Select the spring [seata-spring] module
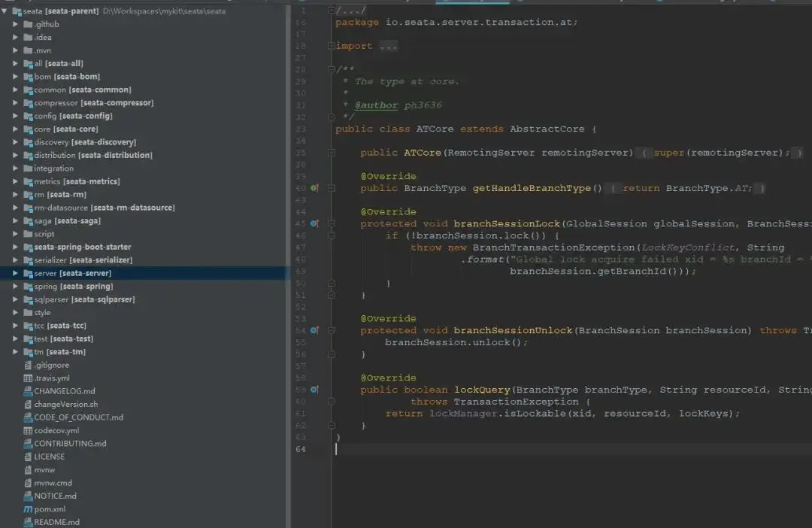The width and height of the screenshot is (812, 528). (74, 287)
